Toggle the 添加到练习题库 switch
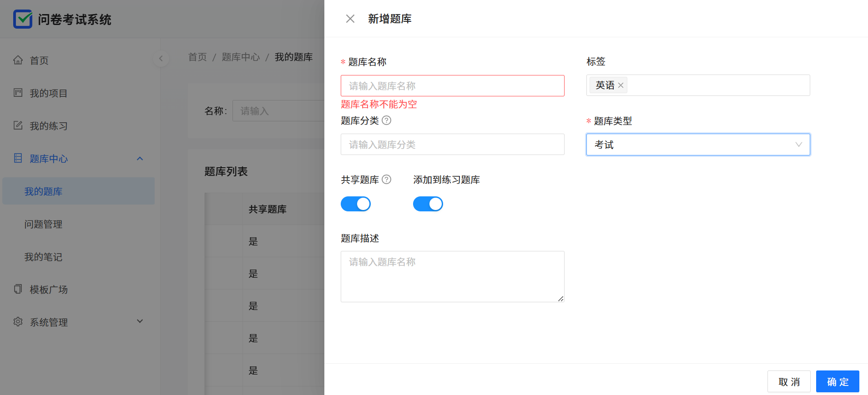The width and height of the screenshot is (868, 395). [428, 204]
